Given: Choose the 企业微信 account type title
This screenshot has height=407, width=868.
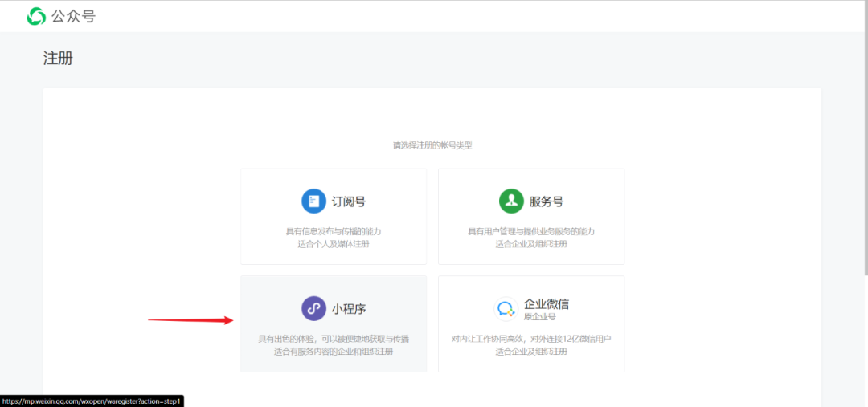Looking at the screenshot, I should [x=547, y=303].
